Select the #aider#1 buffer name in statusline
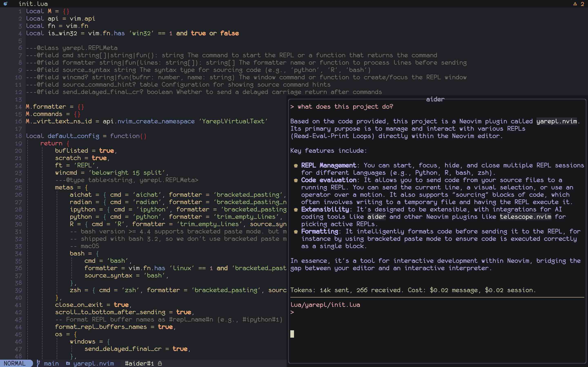Image resolution: width=588 pixels, height=367 pixels. coord(139,363)
